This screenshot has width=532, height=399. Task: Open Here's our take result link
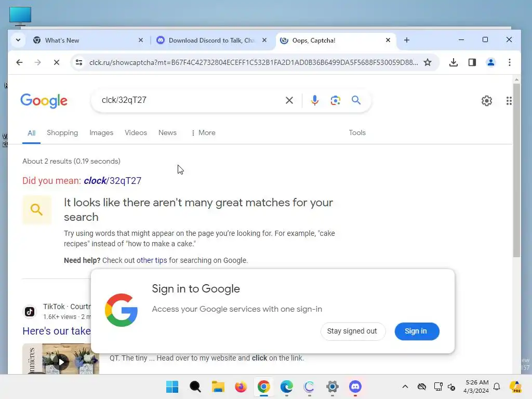tap(57, 331)
